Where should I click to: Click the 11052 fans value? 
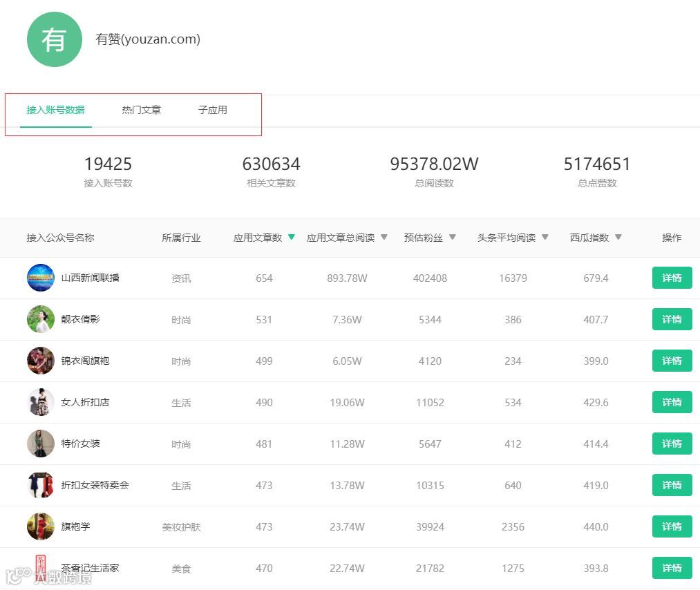tap(430, 403)
